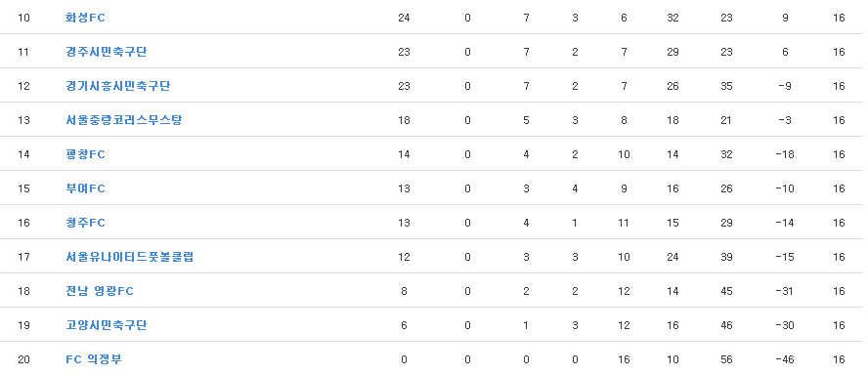
Task: Select the 56 goals conceded cell
Action: (x=727, y=359)
